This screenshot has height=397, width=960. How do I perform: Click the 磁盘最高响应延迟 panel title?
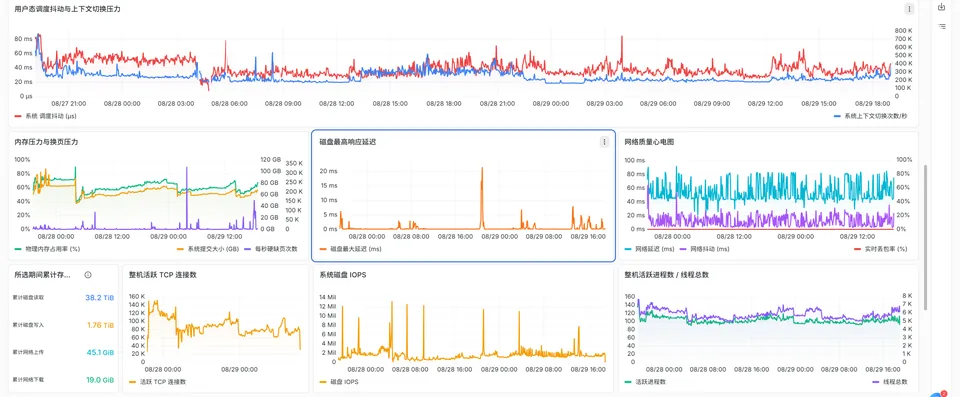click(348, 142)
